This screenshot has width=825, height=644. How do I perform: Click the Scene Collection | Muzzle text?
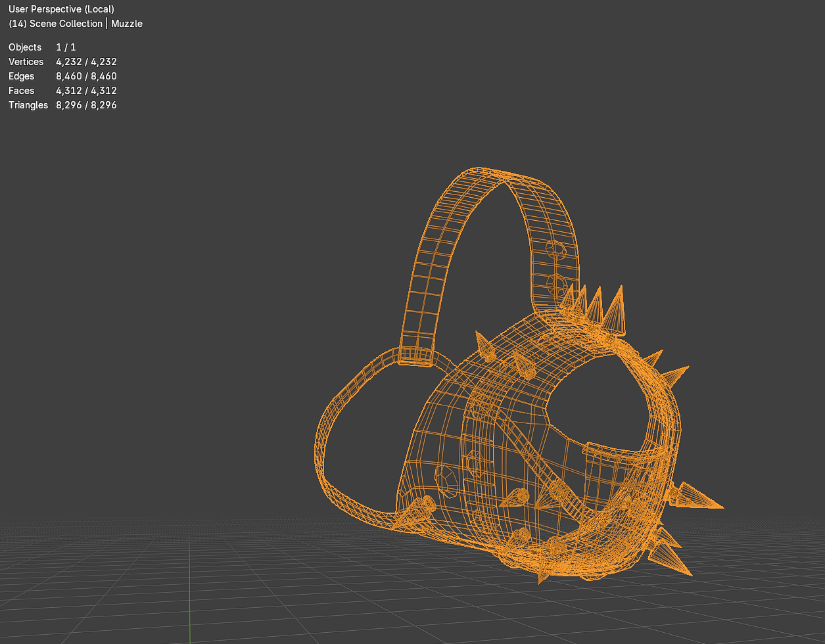[76, 24]
